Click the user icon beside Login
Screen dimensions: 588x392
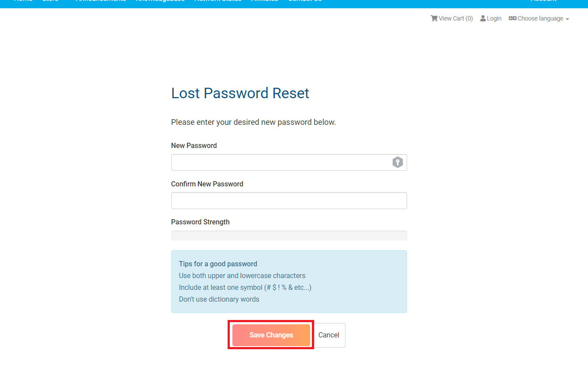point(483,18)
